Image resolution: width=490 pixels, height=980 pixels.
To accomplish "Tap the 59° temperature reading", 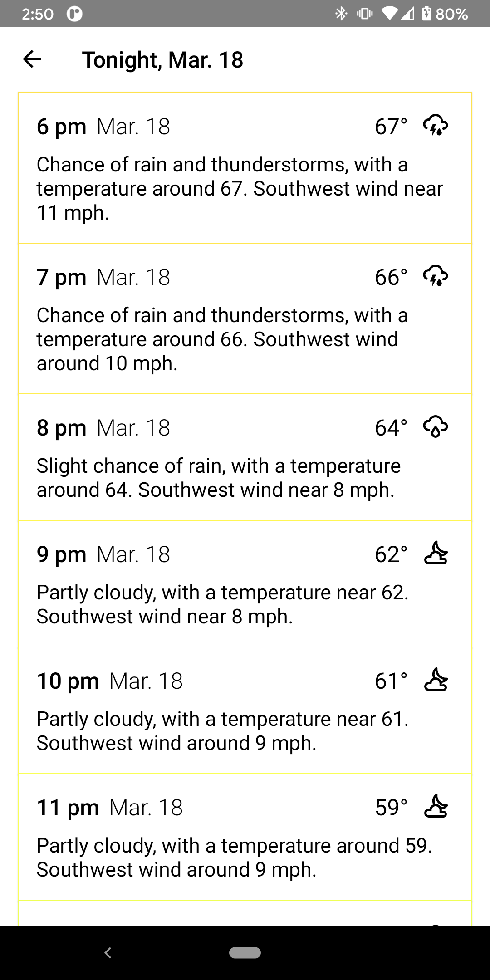I will 391,808.
